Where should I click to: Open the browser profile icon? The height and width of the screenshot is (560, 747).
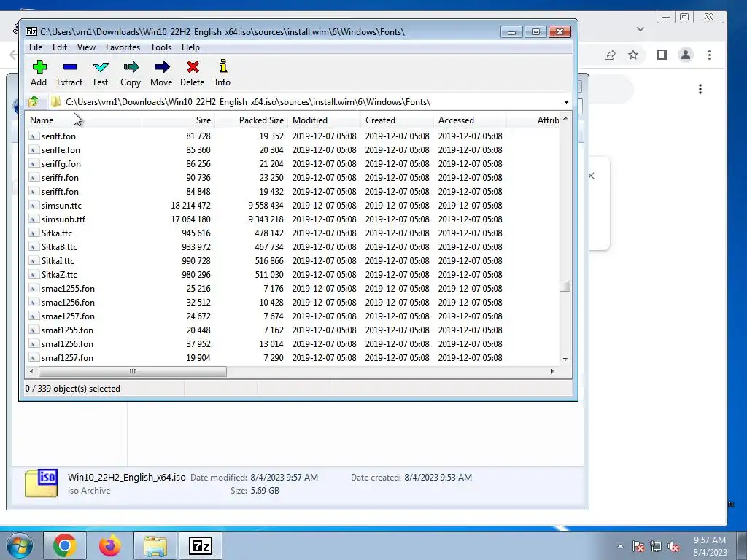point(686,55)
